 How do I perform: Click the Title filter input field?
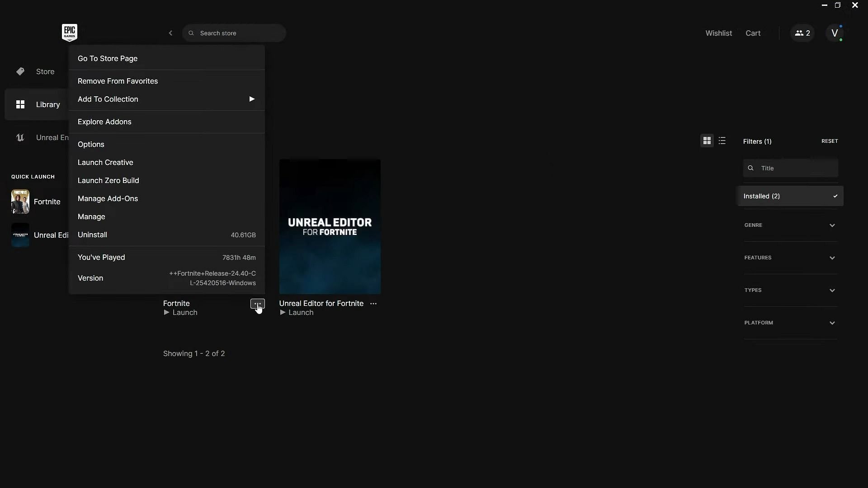791,168
